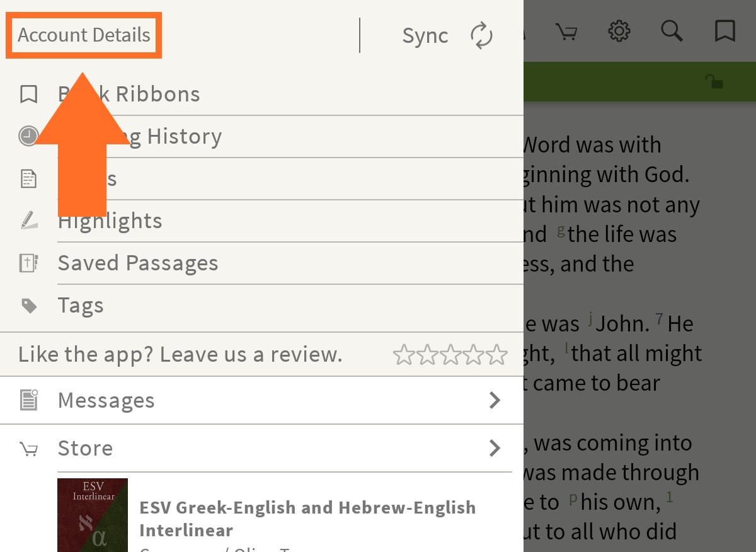The image size is (756, 552).
Task: Expand the Messages row chevron
Action: tap(495, 400)
